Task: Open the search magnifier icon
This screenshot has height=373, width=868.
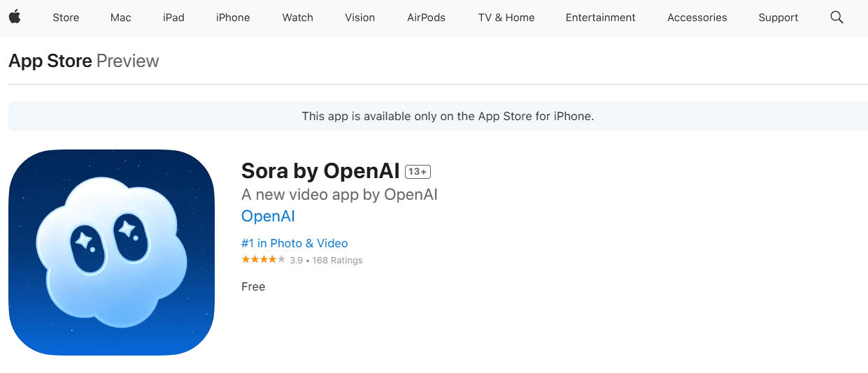Action: (837, 17)
